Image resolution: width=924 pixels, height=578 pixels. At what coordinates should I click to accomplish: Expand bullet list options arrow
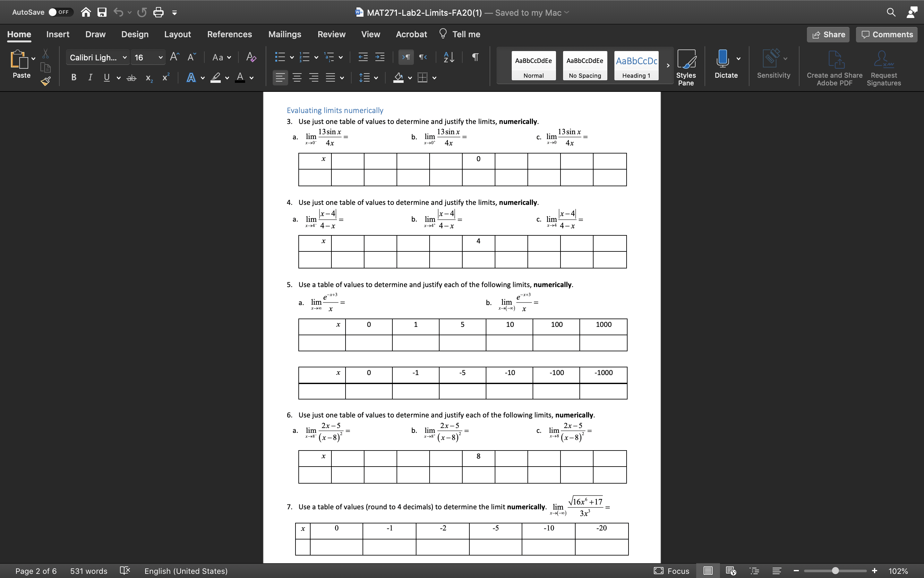click(x=292, y=57)
